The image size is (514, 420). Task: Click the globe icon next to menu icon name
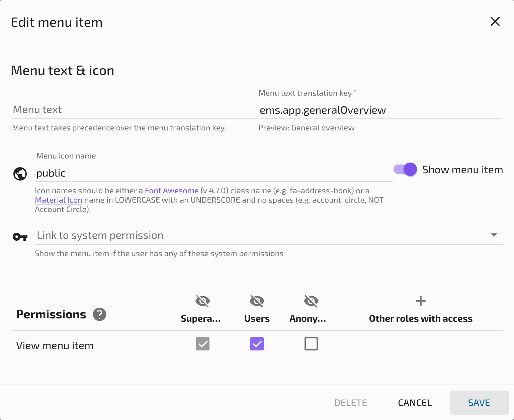coord(20,174)
